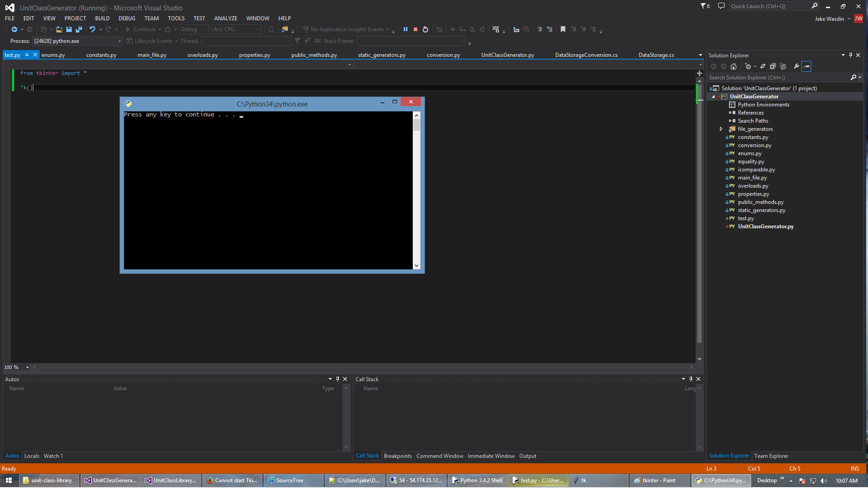The width and height of the screenshot is (868, 489).
Task: Restart the debugging session
Action: click(425, 29)
